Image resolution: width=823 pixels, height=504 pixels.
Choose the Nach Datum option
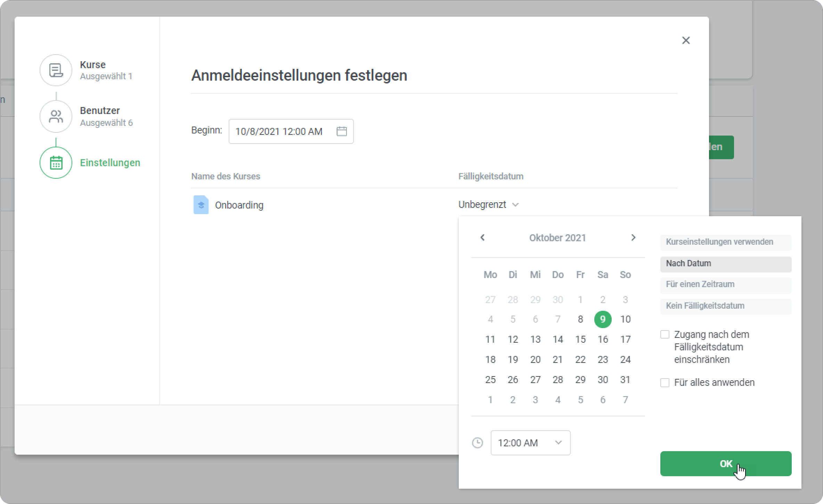[x=726, y=264]
